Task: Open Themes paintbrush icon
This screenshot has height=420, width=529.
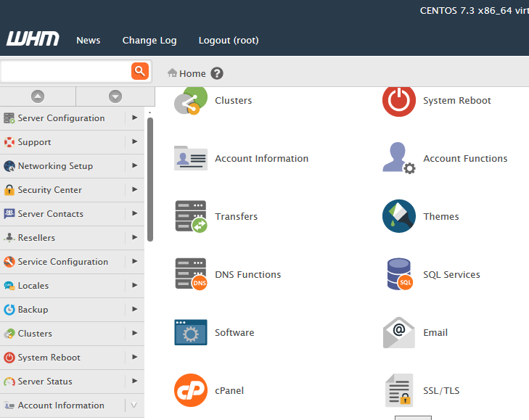Action: (399, 216)
